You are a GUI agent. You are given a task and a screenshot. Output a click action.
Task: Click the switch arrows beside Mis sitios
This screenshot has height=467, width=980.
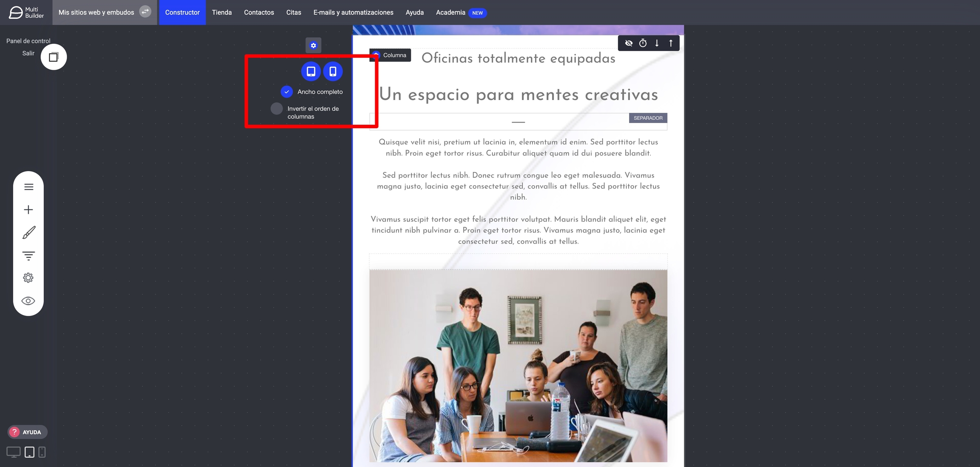pos(145,12)
